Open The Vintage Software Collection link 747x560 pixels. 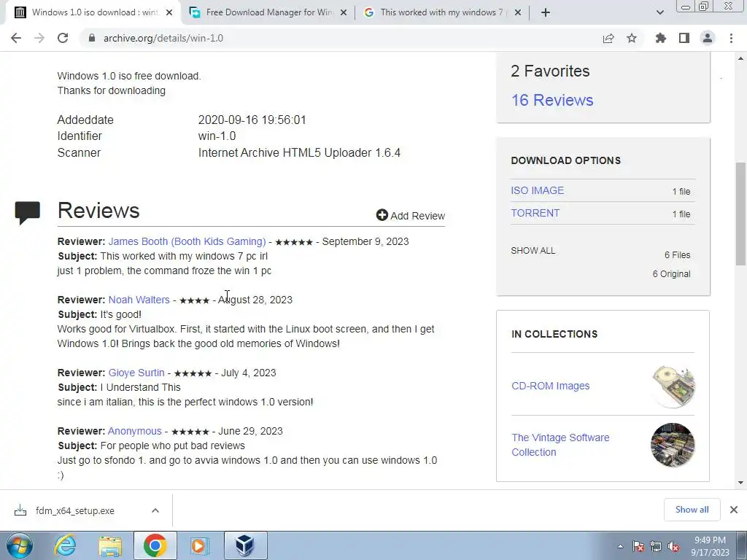[x=560, y=445]
